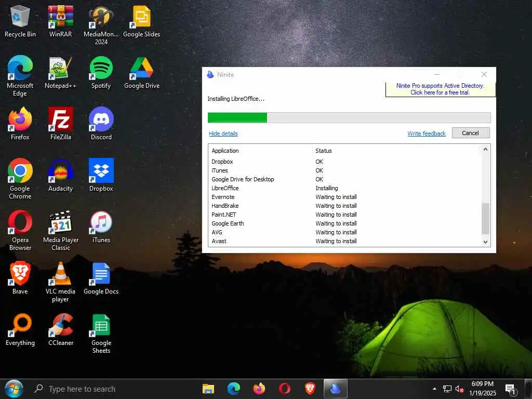532x399 pixels.
Task: Select the MediaMonkey 2024 desktop icon
Action: (101, 25)
